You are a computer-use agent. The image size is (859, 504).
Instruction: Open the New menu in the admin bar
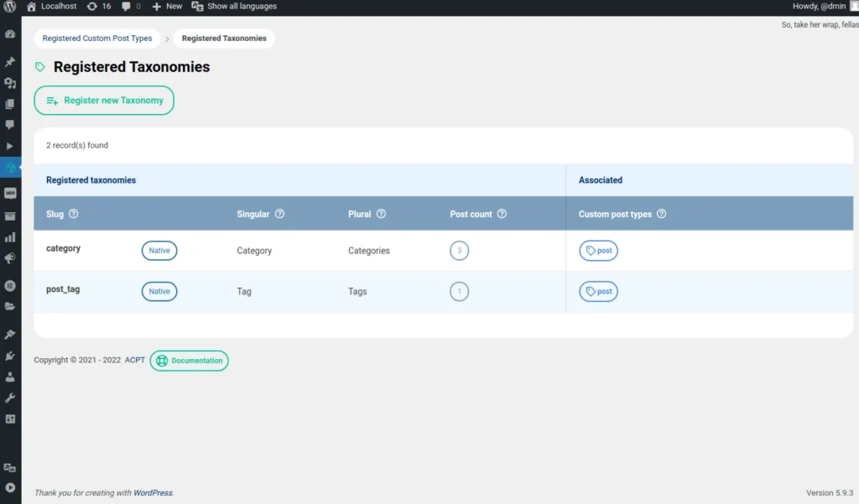[165, 6]
